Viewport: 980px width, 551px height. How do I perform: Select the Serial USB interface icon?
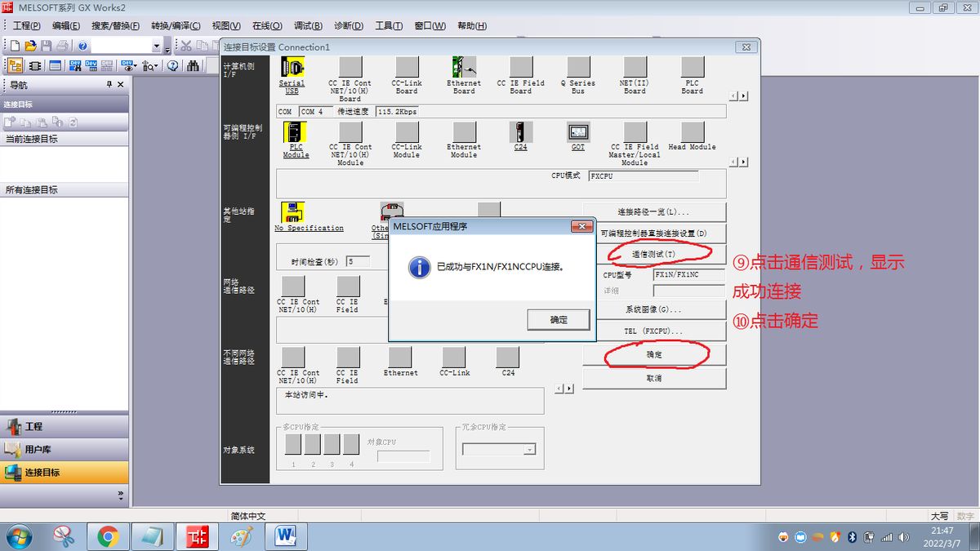(x=292, y=68)
